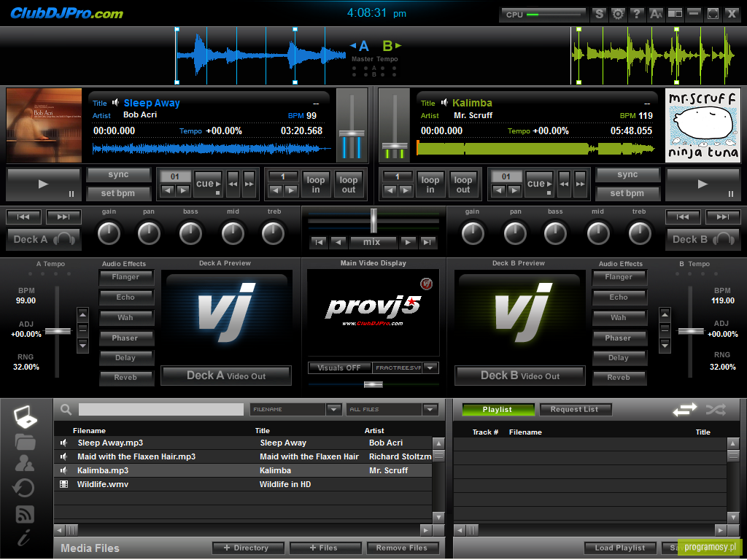Screen dimensions: 747x560
Task: Skip to previous track on Deck A
Action: coord(23,217)
